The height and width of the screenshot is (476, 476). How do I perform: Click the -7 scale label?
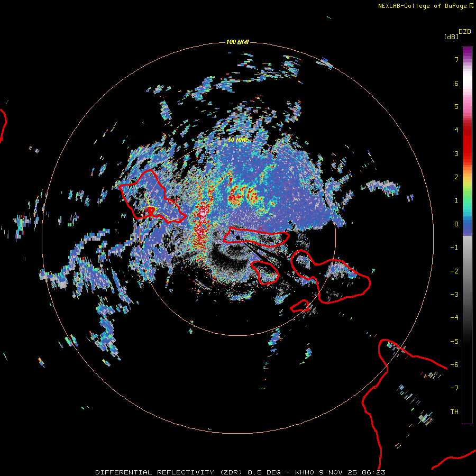454,388
